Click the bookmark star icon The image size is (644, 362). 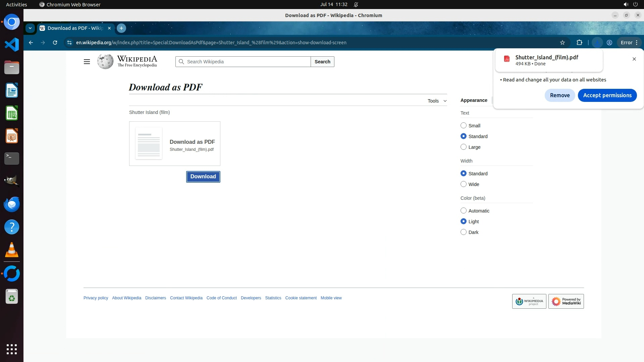(562, 43)
